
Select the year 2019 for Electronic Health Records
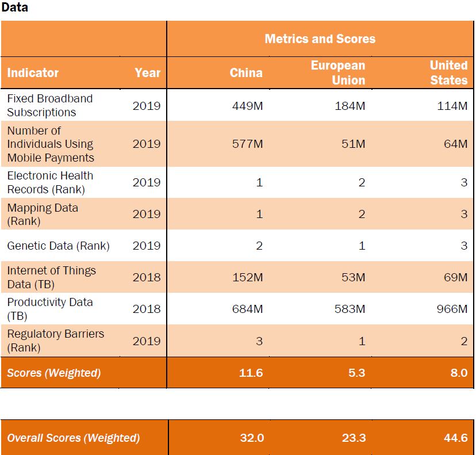click(x=147, y=182)
